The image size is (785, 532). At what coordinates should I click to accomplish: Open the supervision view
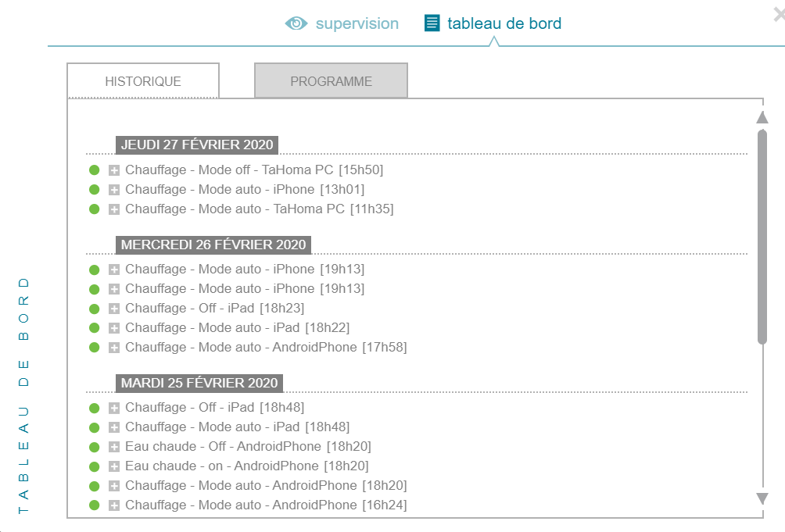point(357,23)
